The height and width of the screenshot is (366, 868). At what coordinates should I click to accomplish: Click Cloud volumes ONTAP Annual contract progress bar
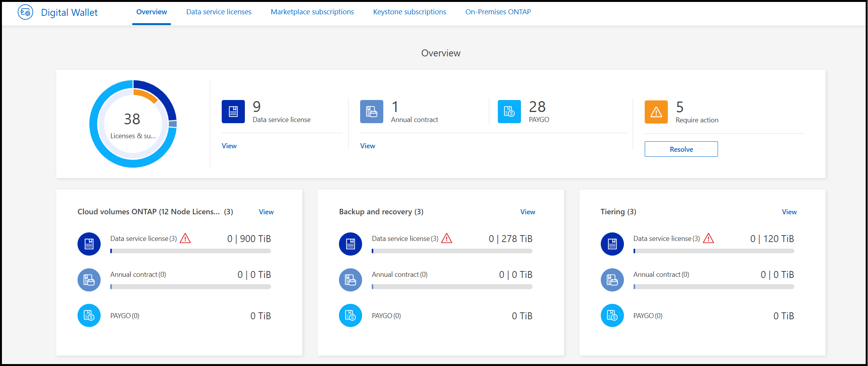click(x=190, y=287)
